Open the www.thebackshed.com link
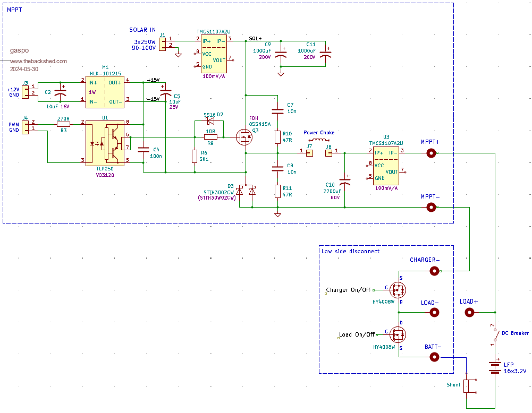This screenshot has width=532, height=413. [39, 61]
